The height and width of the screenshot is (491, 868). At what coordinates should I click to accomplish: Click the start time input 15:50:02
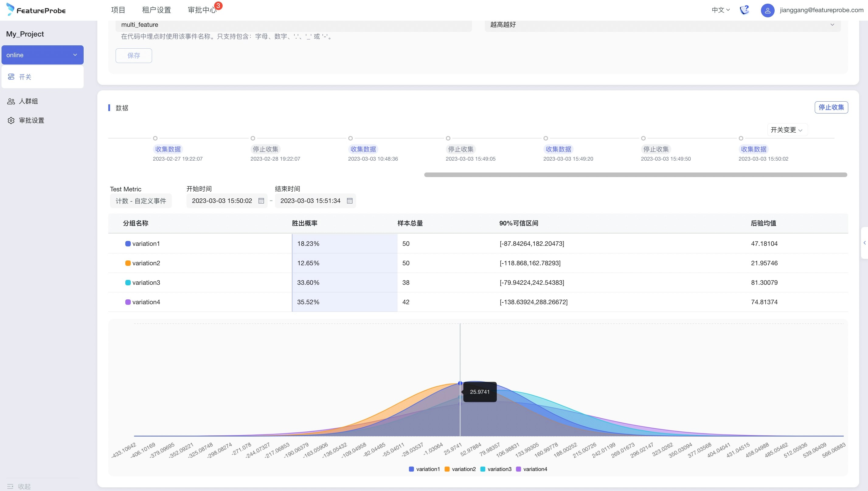(x=227, y=201)
